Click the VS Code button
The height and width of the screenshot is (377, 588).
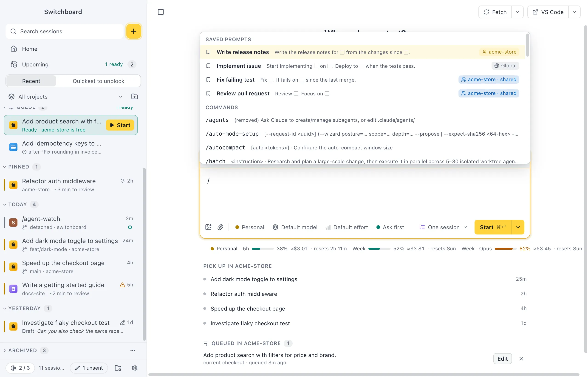548,12
